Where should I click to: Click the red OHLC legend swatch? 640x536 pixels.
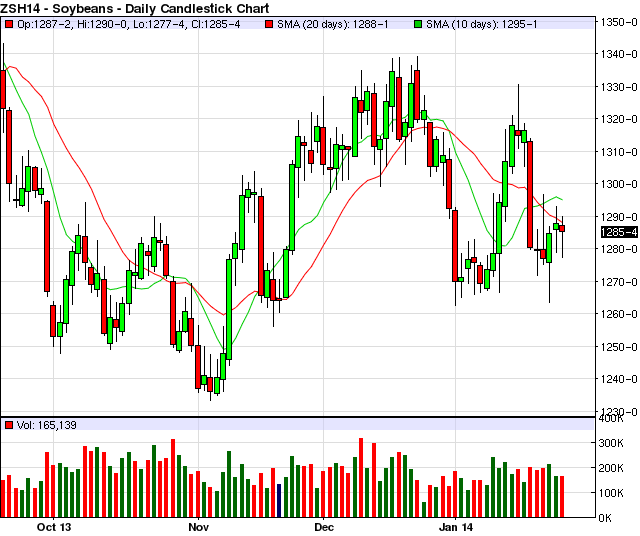9,24
